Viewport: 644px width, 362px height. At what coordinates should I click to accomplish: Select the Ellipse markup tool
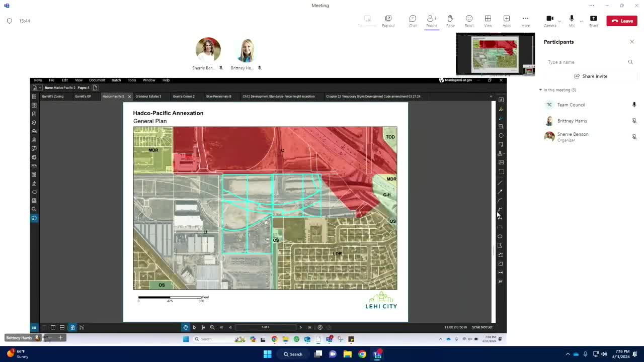(x=500, y=236)
